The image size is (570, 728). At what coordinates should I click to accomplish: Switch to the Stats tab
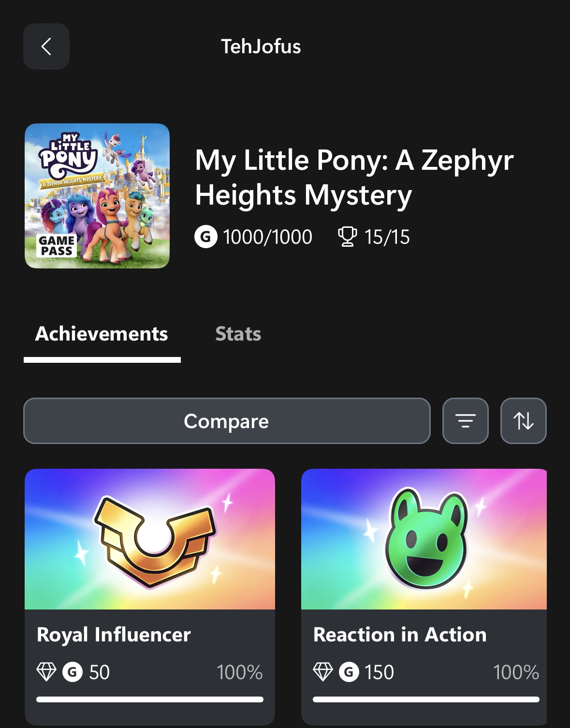point(238,334)
